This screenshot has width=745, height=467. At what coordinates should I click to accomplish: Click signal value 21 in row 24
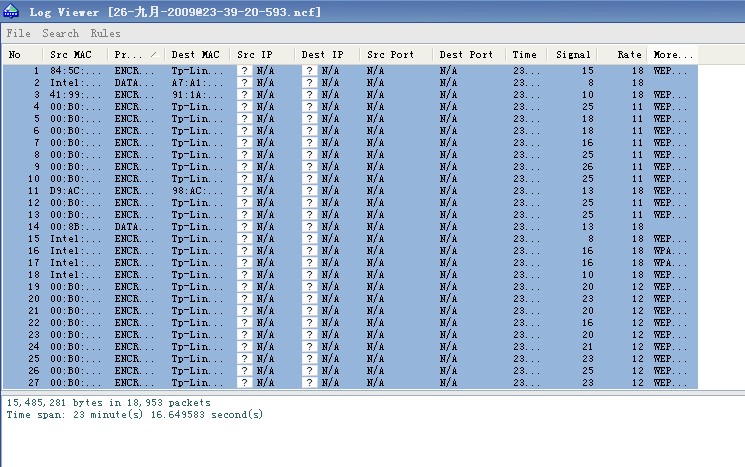[x=588, y=346]
